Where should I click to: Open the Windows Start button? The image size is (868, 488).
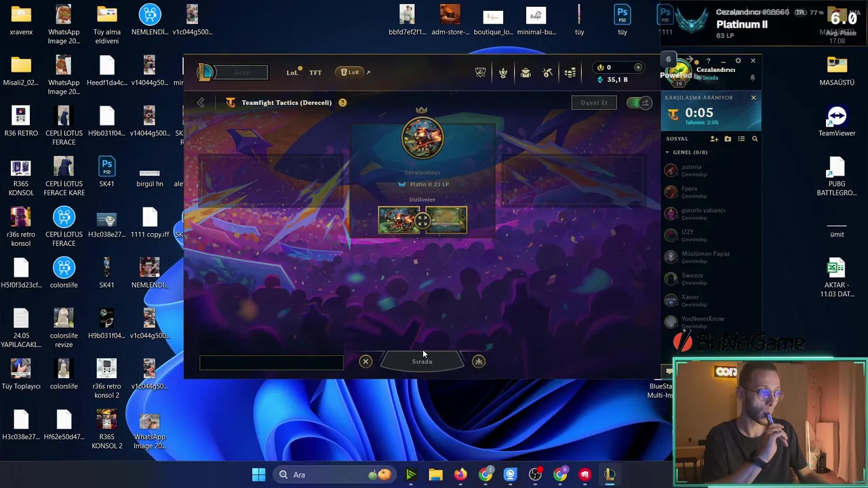258,474
